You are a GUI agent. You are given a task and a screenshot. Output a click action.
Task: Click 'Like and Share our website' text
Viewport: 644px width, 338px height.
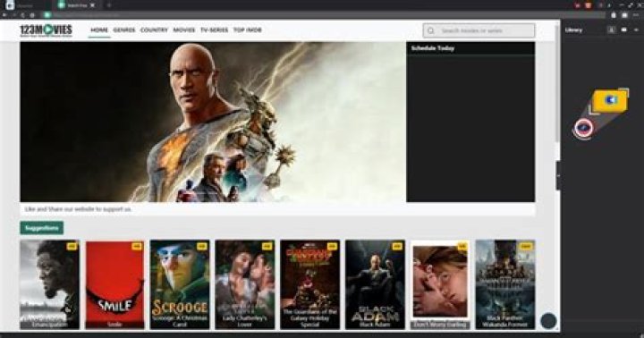78,209
